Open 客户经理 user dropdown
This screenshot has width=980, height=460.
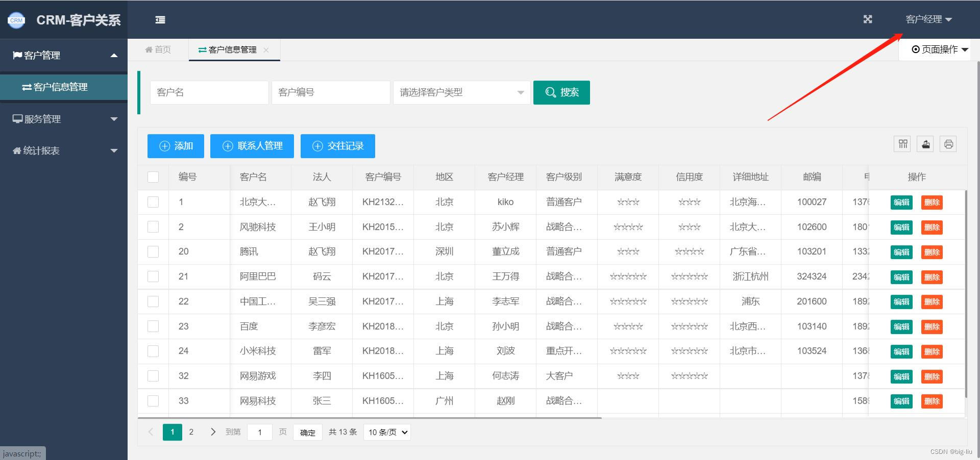(928, 19)
